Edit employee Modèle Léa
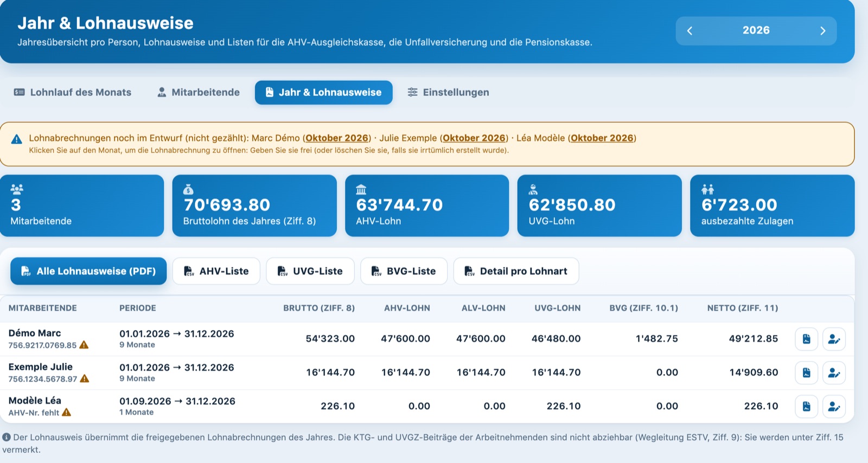Viewport: 868px width, 463px height. 834,406
